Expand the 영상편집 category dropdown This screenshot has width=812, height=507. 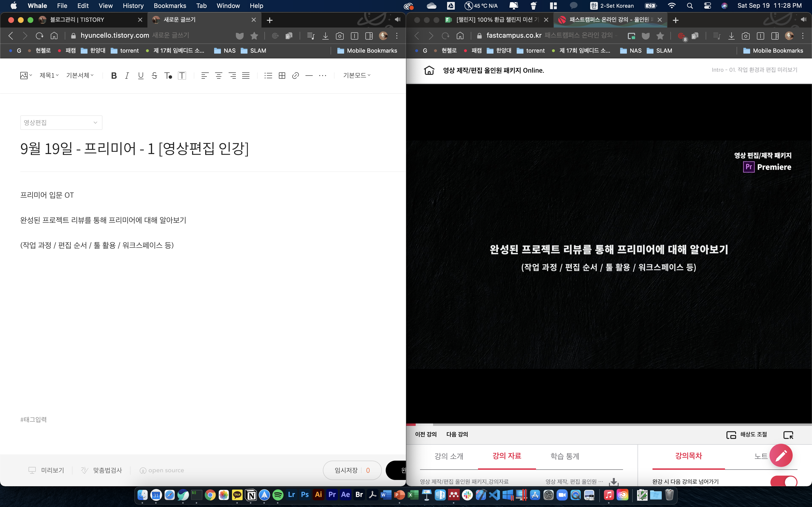61,123
